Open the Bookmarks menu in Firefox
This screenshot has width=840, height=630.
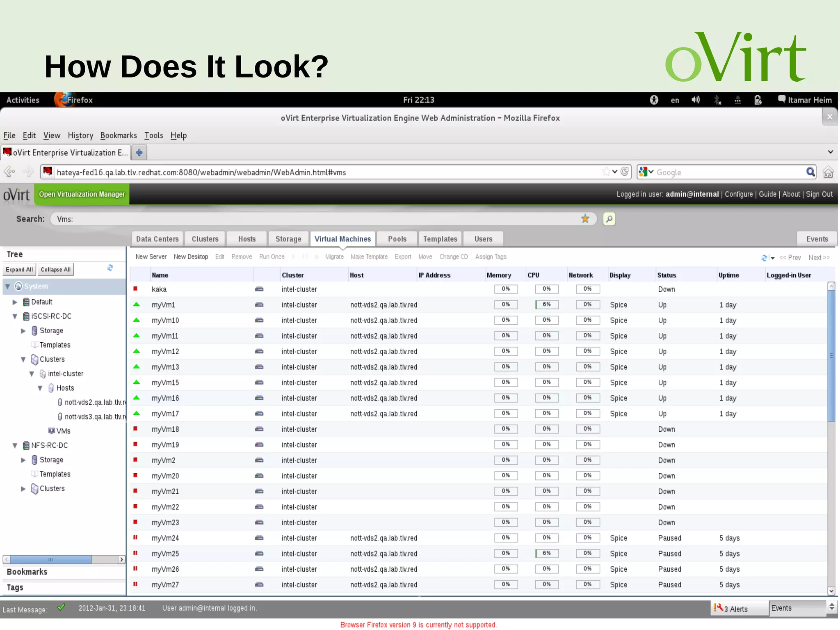118,135
